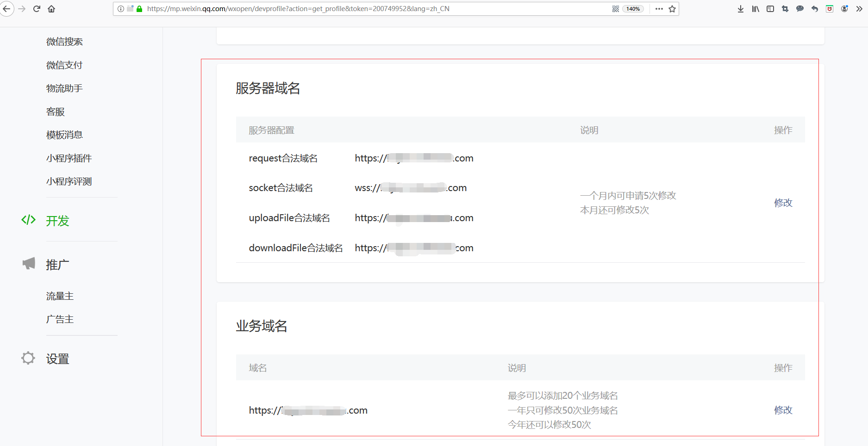Toggle the sidebar panel icon
The height and width of the screenshot is (446, 868).
pos(770,9)
